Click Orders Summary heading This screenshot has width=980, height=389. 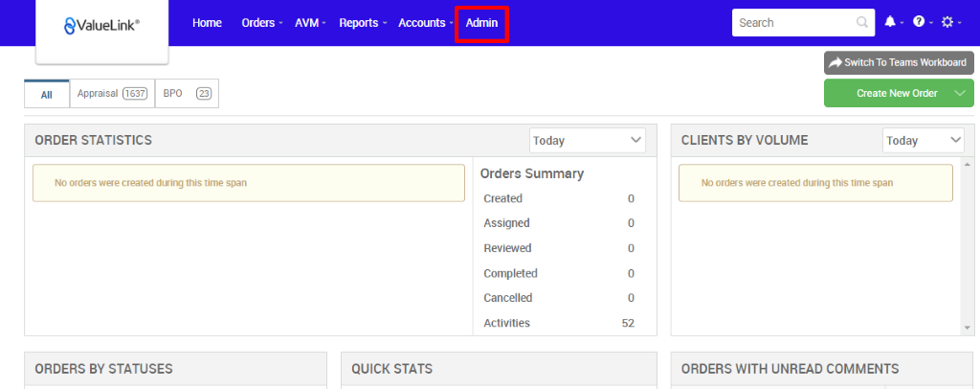coord(532,173)
